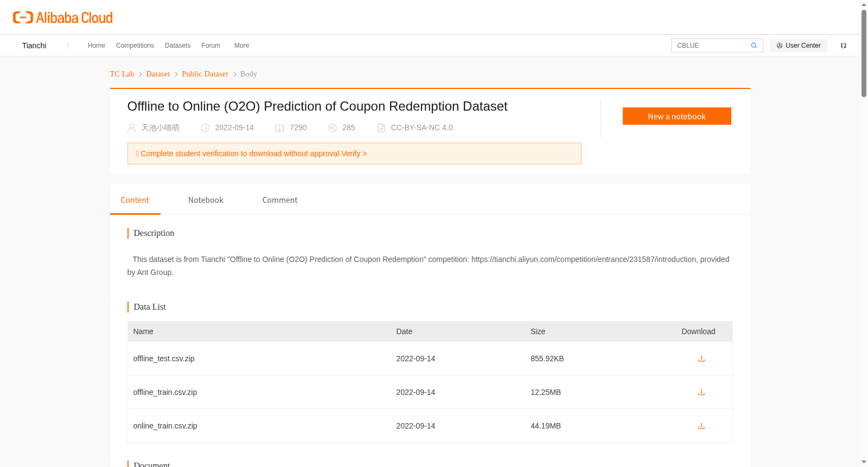Download offline_train.csv.zip via its download icon
The height and width of the screenshot is (467, 868).
tap(701, 392)
